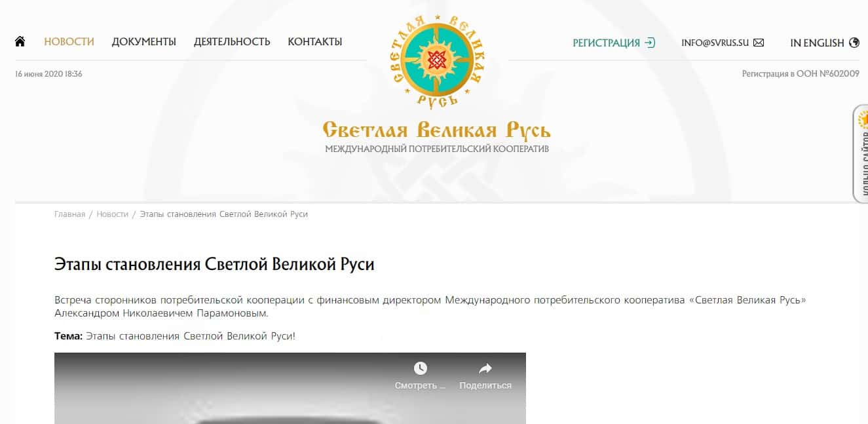Click the Смотреть позже clock icon on video
Viewport: 868px width, 424px height.
pyautogui.click(x=420, y=368)
